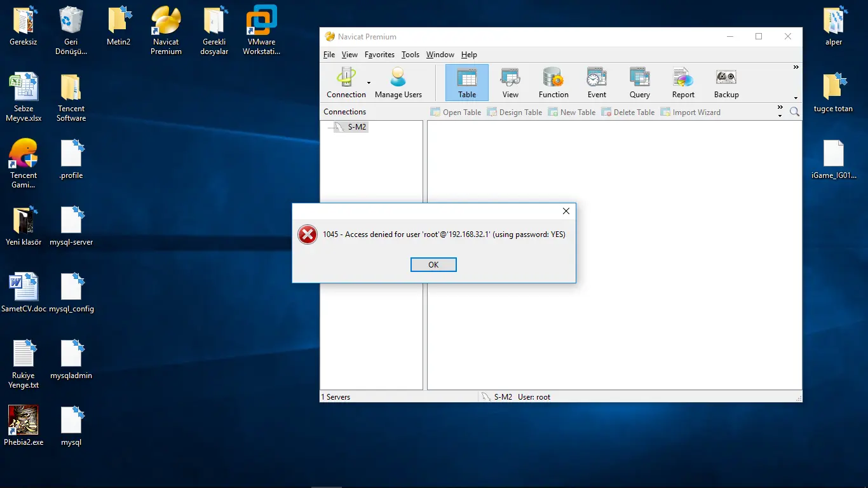Click the red error icon in dialog
Viewport: 868px width, 488px height.
point(308,234)
